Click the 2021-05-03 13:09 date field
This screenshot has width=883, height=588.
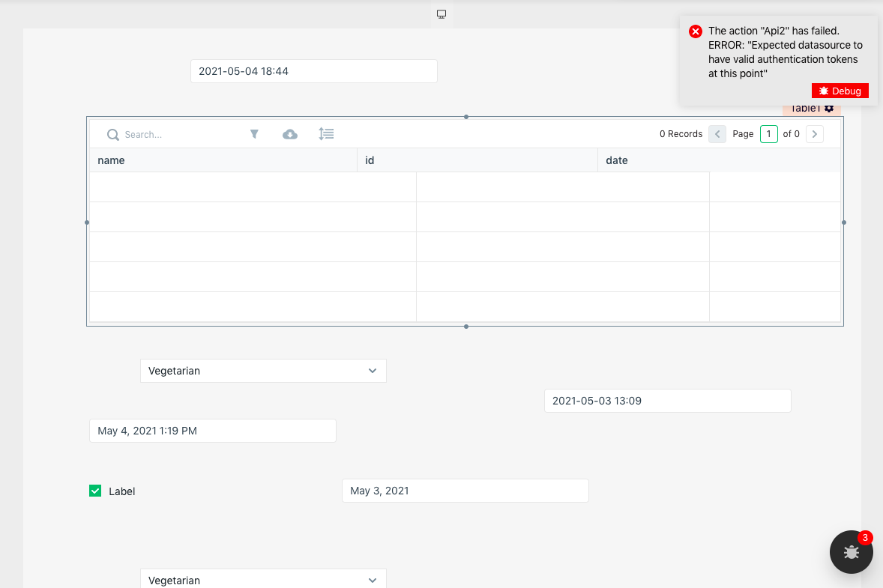click(x=667, y=401)
